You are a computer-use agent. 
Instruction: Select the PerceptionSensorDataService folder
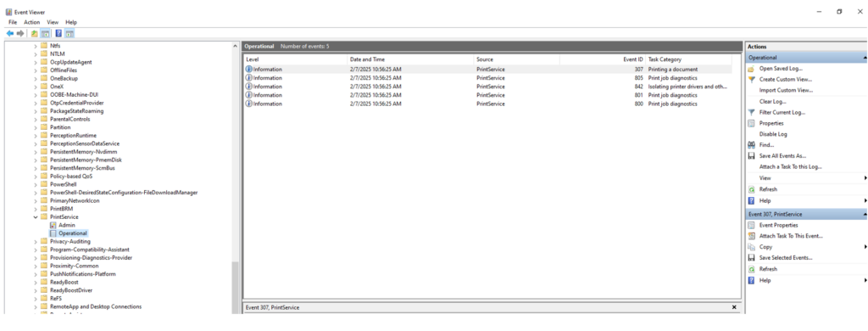(x=84, y=143)
